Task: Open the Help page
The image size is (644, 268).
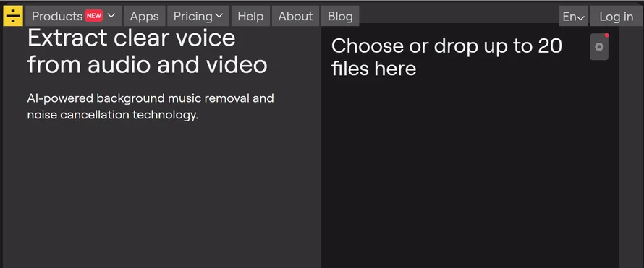Action: click(250, 16)
